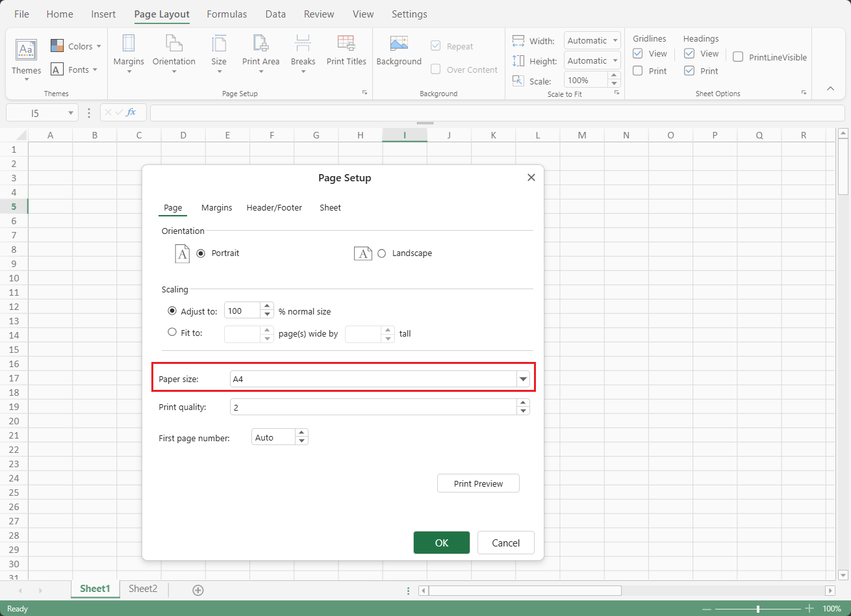This screenshot has height=616, width=851.
Task: Open the Breaks ribbon menu
Action: click(303, 55)
